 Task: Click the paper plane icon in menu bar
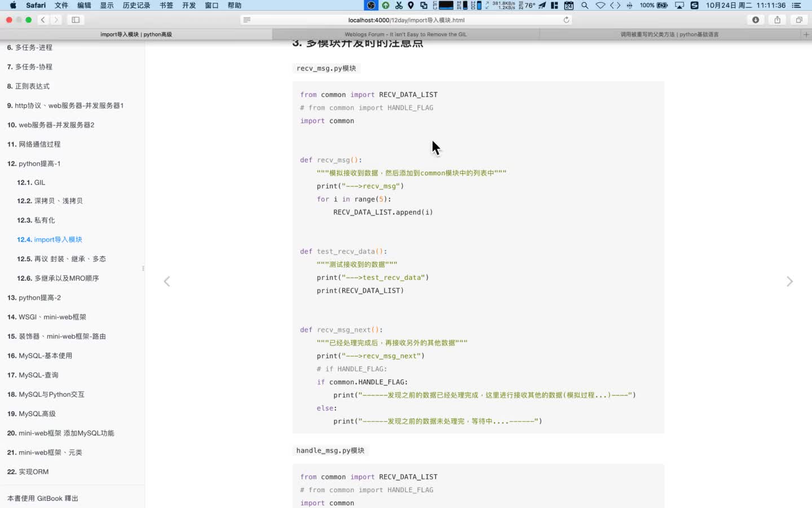(542, 5)
